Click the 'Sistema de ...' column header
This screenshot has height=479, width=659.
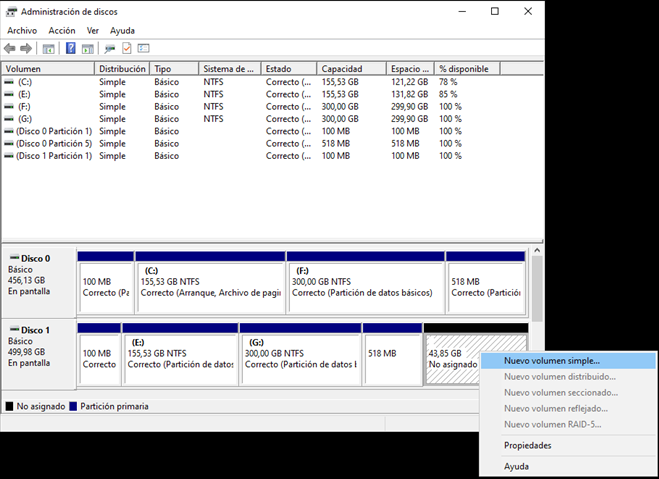pyautogui.click(x=230, y=68)
